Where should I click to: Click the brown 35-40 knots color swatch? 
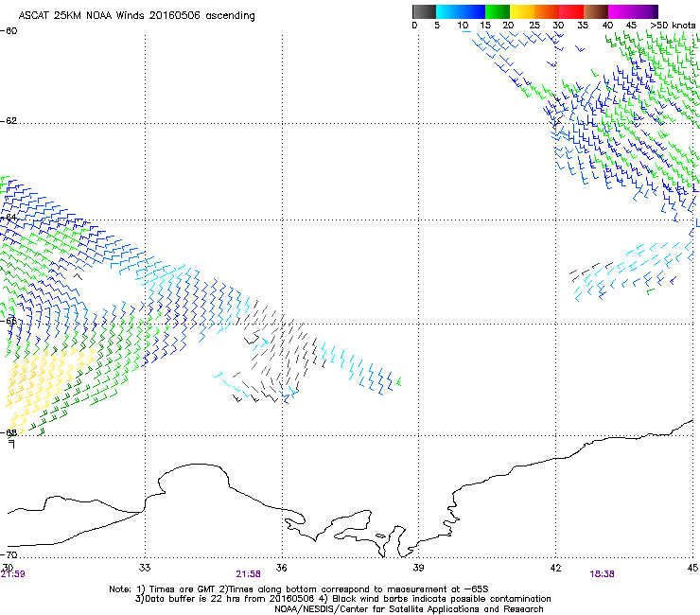point(596,11)
